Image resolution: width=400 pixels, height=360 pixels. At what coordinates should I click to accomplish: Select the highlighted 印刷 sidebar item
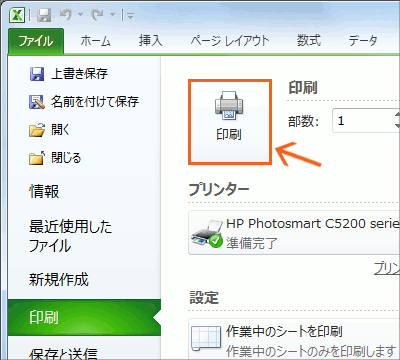click(84, 317)
